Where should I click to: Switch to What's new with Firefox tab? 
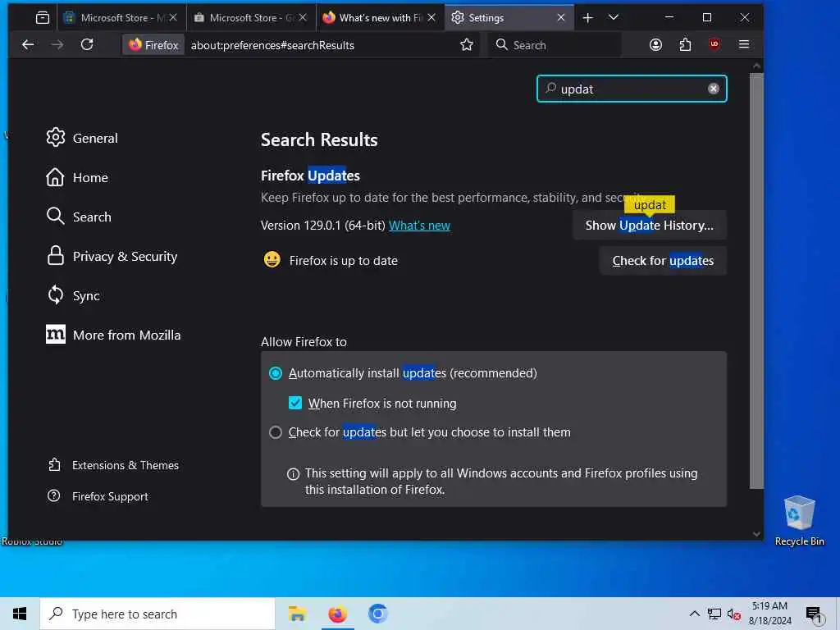379,18
